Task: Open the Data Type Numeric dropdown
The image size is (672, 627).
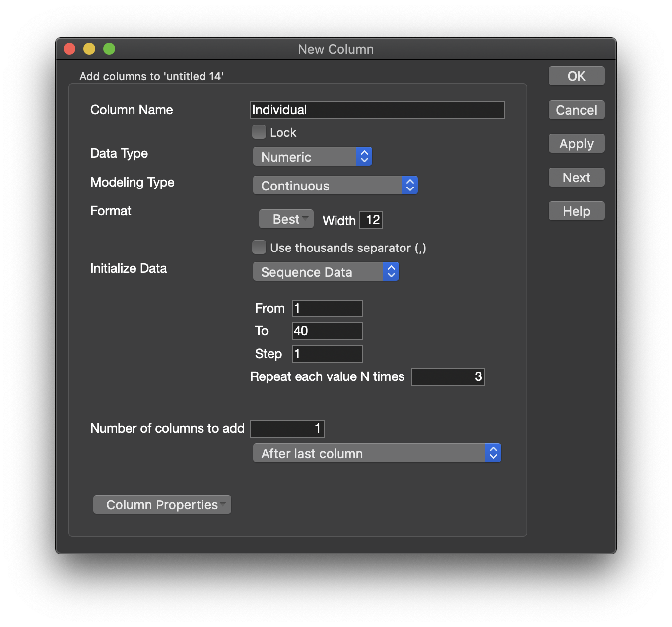Action: [x=312, y=157]
